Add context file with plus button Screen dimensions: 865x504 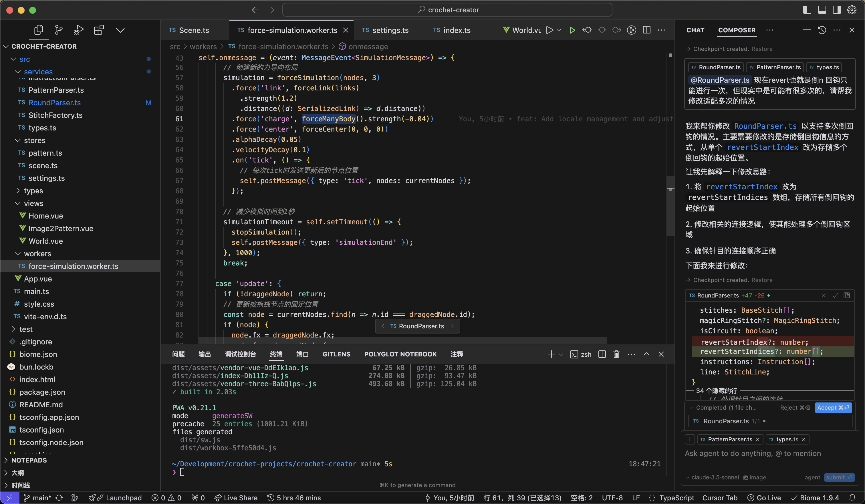pyautogui.click(x=690, y=439)
